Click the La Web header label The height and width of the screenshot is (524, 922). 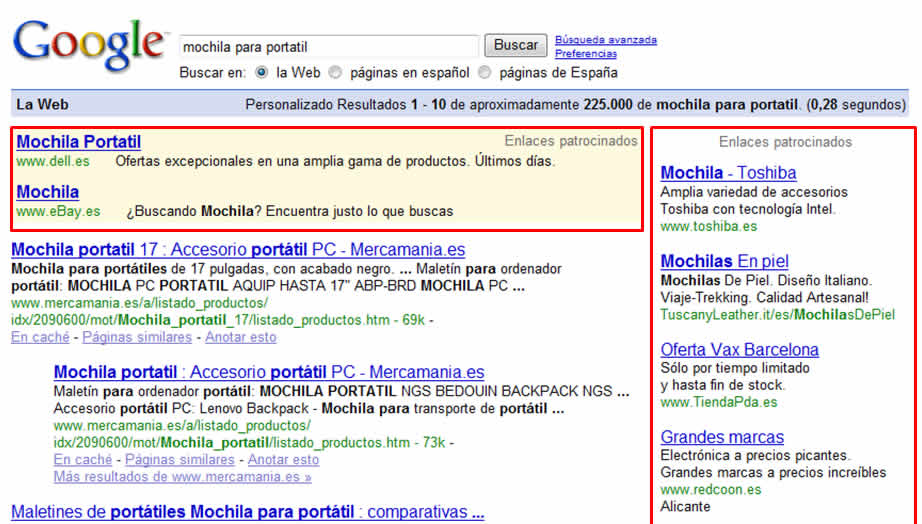(x=42, y=105)
